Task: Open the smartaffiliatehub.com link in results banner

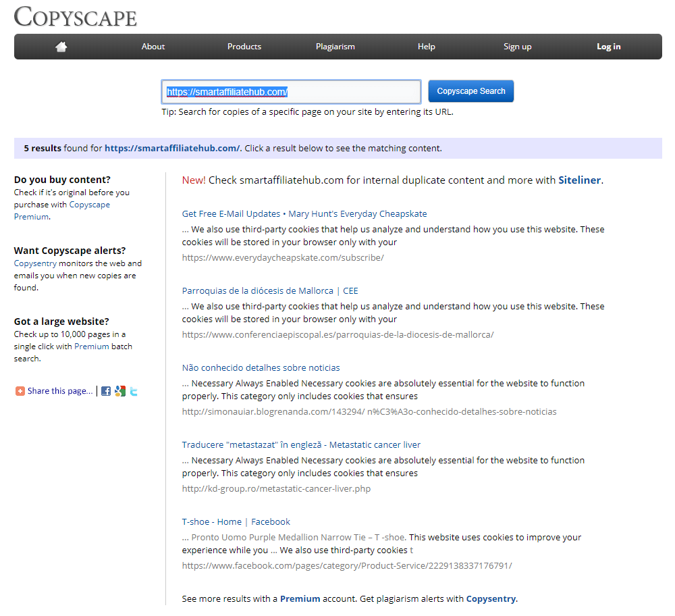Action: [x=171, y=148]
